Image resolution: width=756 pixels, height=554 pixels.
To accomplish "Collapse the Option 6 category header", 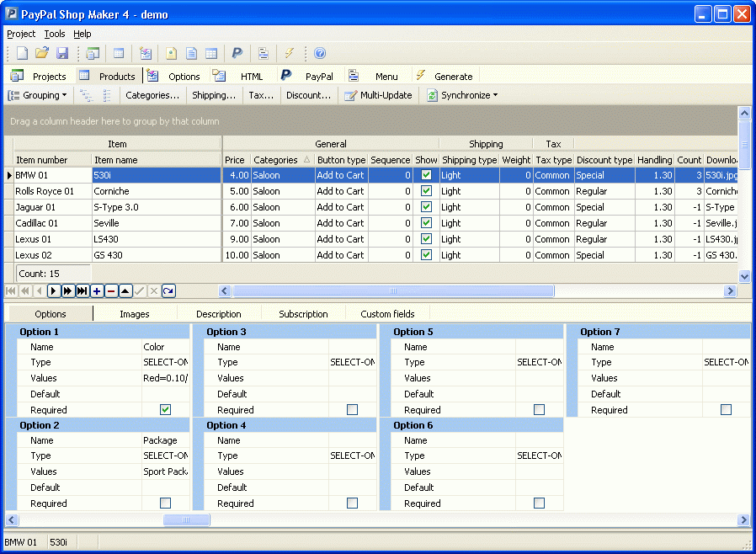I will (x=471, y=425).
